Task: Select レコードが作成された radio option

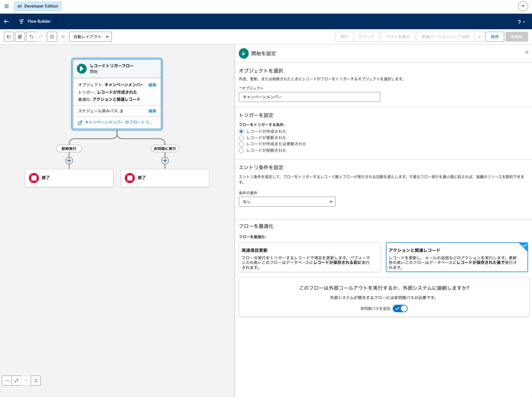Action: pos(241,131)
